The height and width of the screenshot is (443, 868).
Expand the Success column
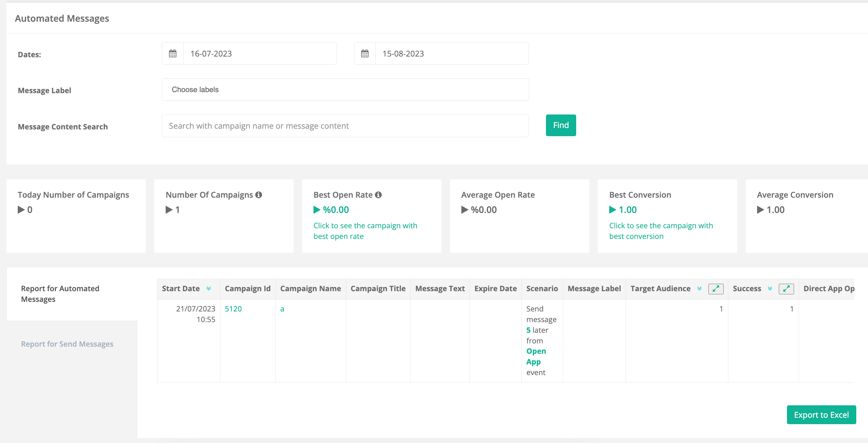[x=786, y=289]
